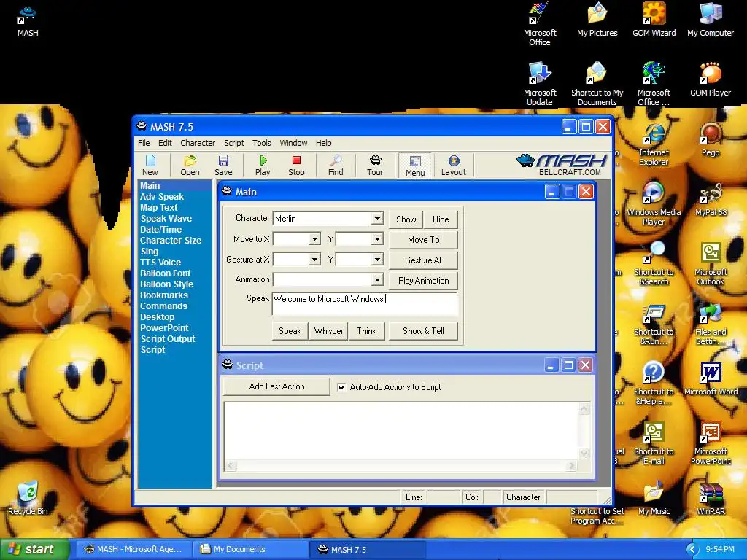
Task: Select the MyPal 68 desktop icon
Action: click(x=711, y=200)
